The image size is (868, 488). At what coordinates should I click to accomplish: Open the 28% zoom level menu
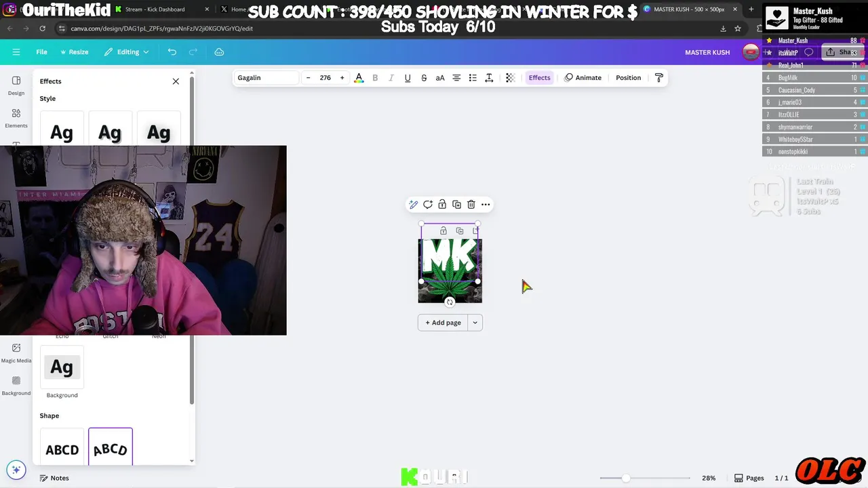click(x=709, y=478)
